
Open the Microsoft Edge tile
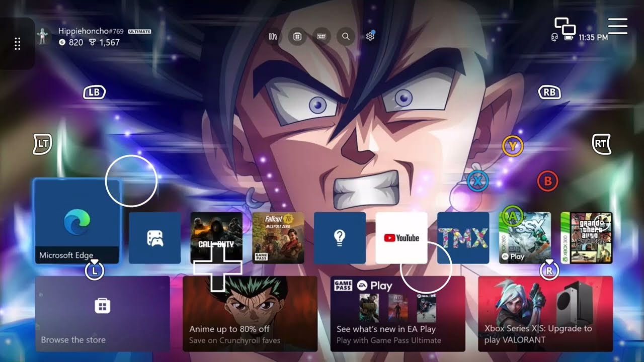(76, 221)
